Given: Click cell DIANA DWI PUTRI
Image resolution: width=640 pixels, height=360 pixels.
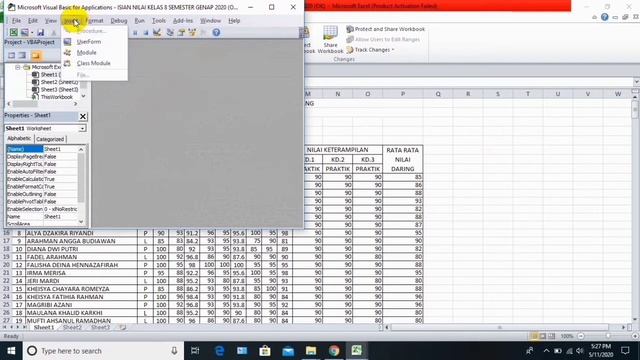Looking at the screenshot, I should point(82,249).
